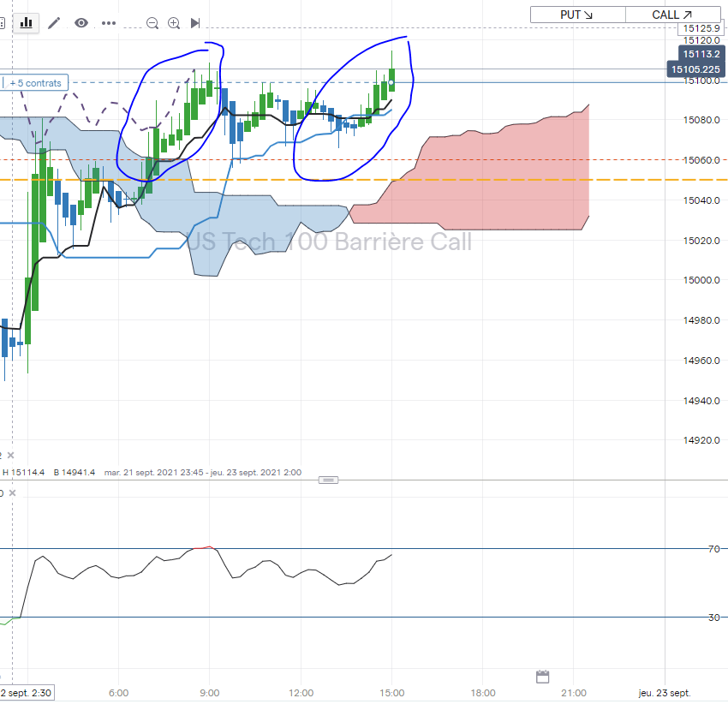Click the 15105.225 price tag
This screenshot has width=728, height=722.
click(695, 69)
